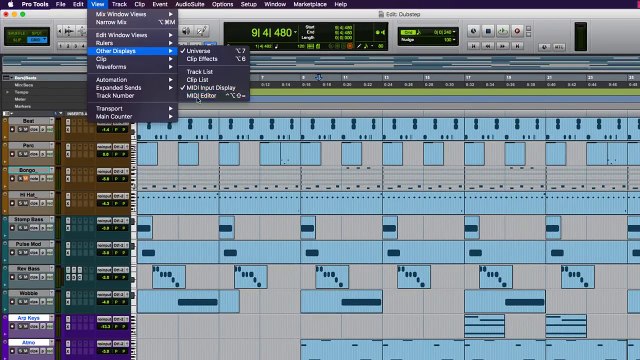Image resolution: width=640 pixels, height=360 pixels.
Task: Open Perc track input selector
Action: (104, 147)
